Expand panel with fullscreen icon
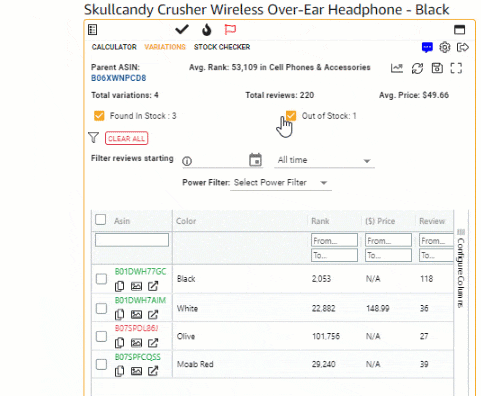Image resolution: width=481 pixels, height=396 pixels. [x=456, y=68]
